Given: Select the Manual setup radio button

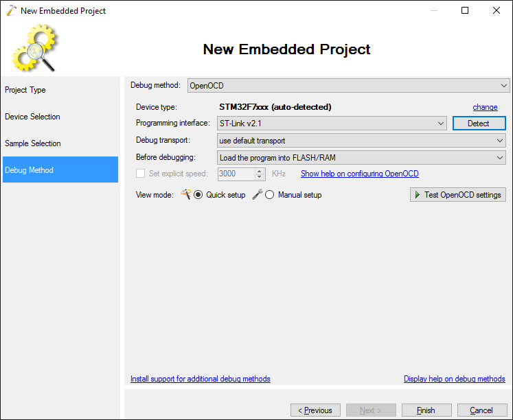Looking at the screenshot, I should click(270, 195).
